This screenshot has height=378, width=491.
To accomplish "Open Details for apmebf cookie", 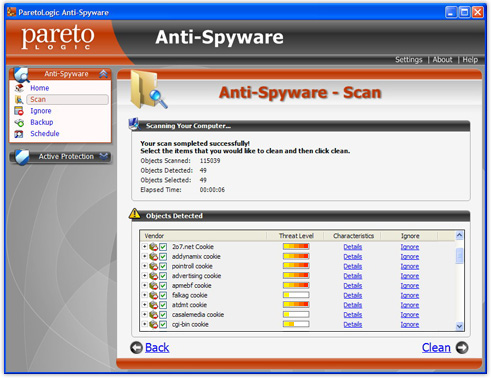I will [353, 286].
